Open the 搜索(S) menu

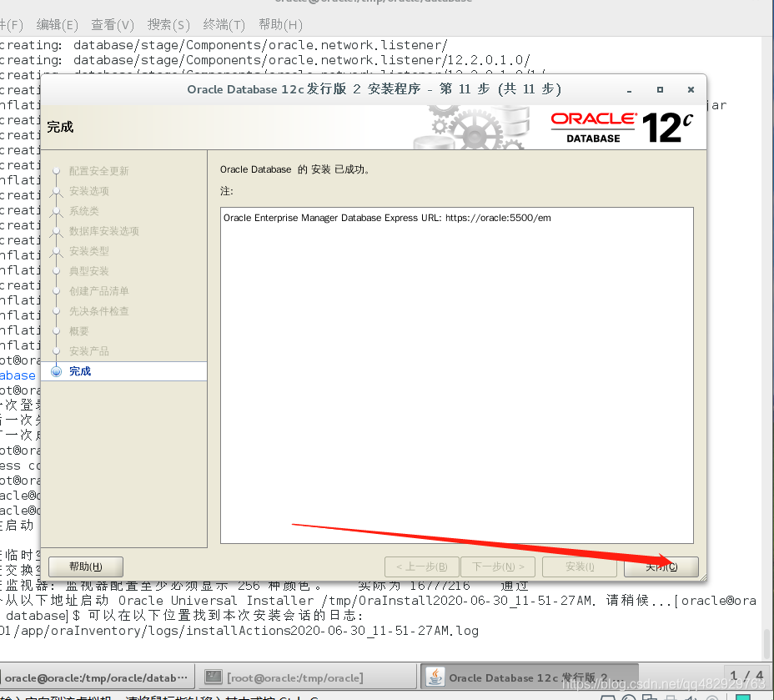pyautogui.click(x=168, y=24)
